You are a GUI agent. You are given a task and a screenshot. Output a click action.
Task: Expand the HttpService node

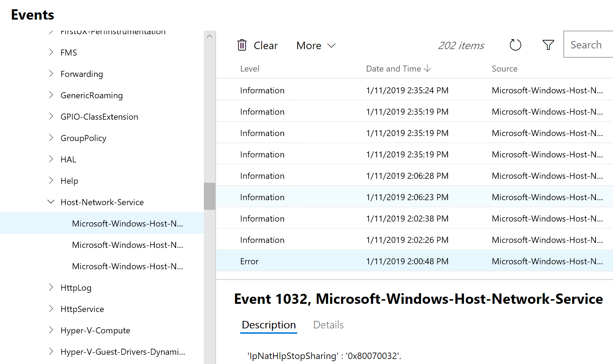click(51, 309)
